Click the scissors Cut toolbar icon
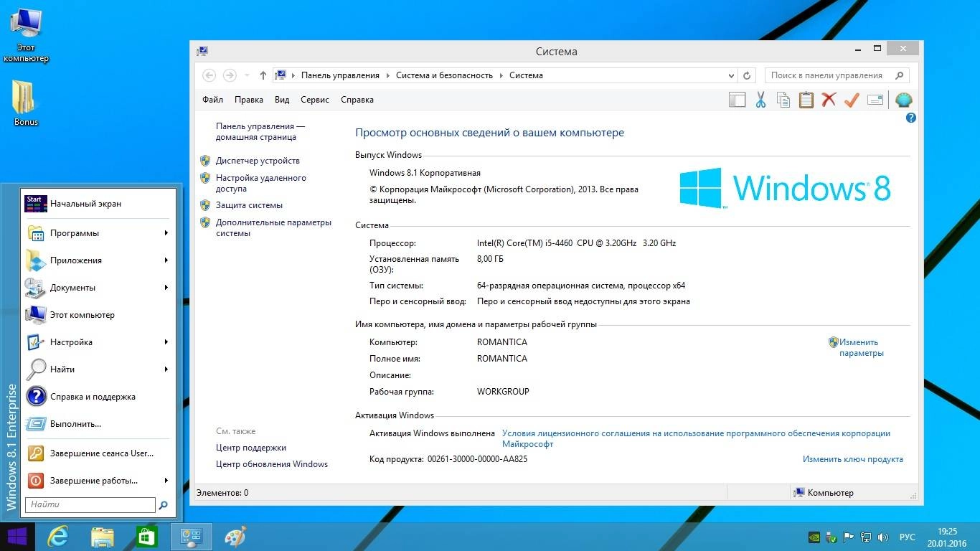This screenshot has width=980, height=551. (760, 100)
